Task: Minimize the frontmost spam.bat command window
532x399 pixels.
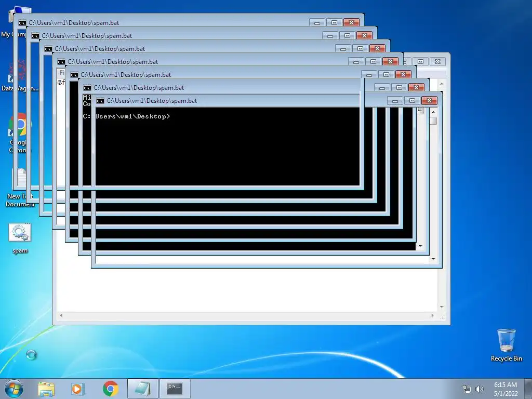Action: coord(395,100)
